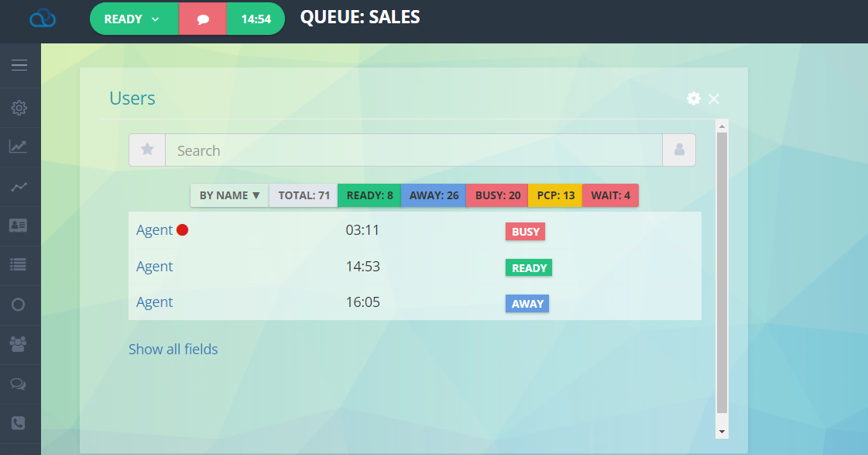Filter users by BUSY: 20 tab
This screenshot has height=455, width=868.
pyautogui.click(x=497, y=195)
